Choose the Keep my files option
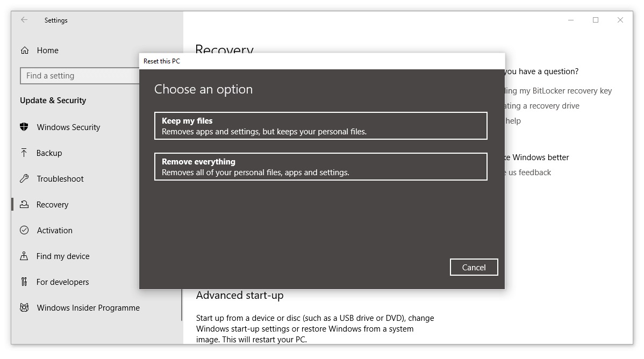This screenshot has width=644, height=359. click(x=320, y=126)
